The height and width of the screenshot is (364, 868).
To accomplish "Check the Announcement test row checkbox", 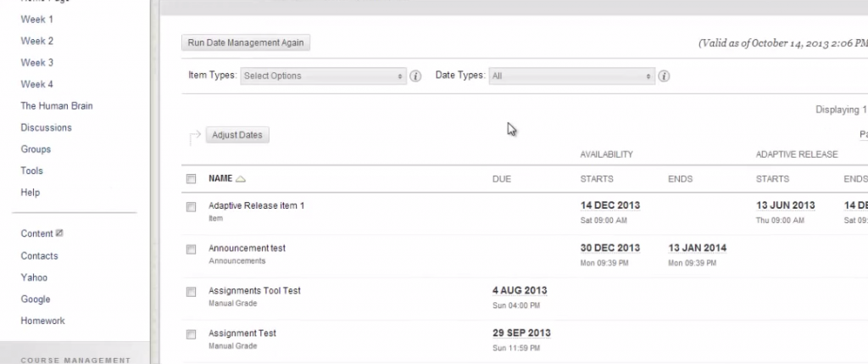I will coord(191,249).
